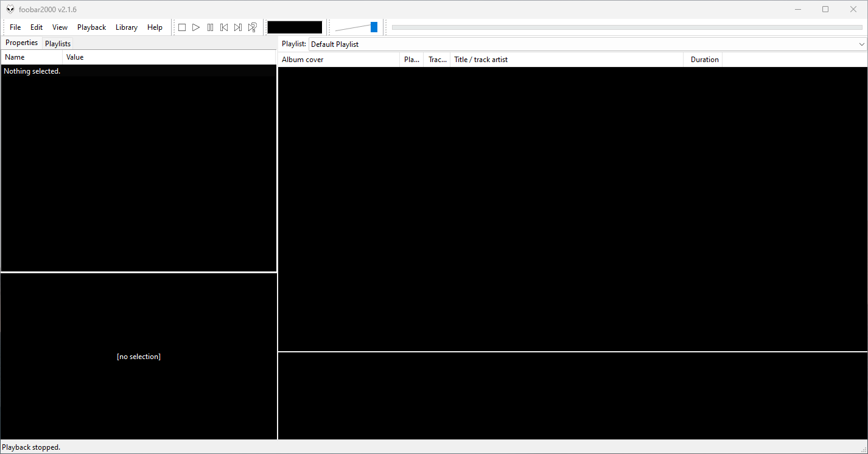Screen dimensions: 868x454
Task: Open the Playback menu
Action: pos(91,27)
